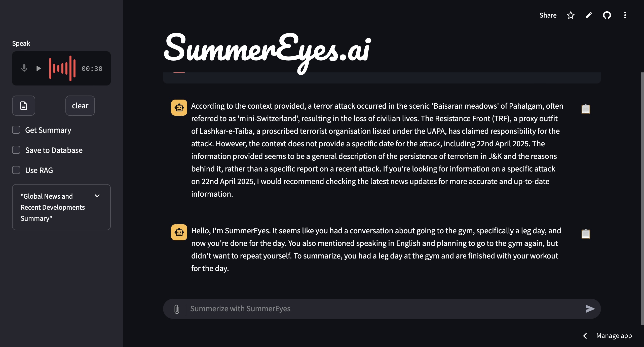This screenshot has width=644, height=347.
Task: Toggle the Use RAG checkbox
Action: tap(16, 170)
